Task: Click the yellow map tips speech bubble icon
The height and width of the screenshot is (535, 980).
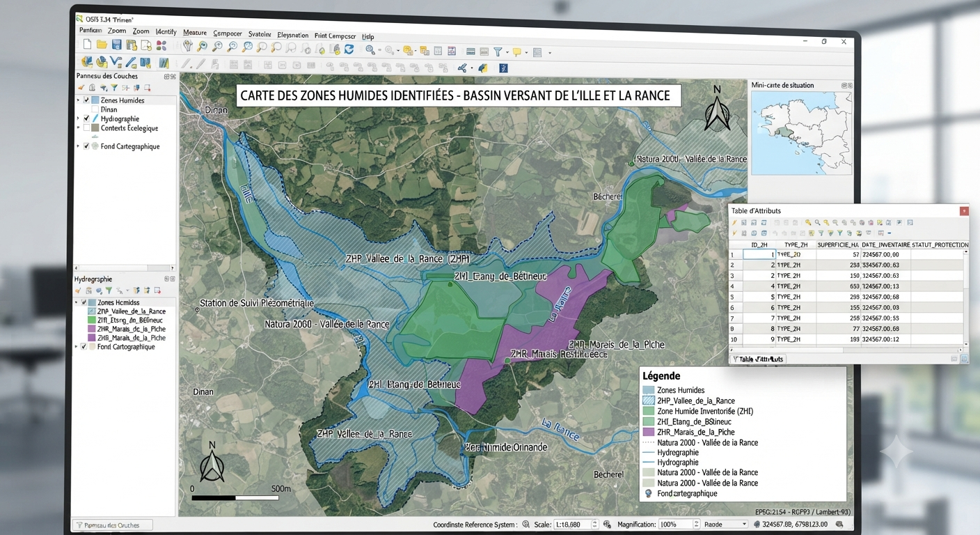Action: (x=517, y=52)
